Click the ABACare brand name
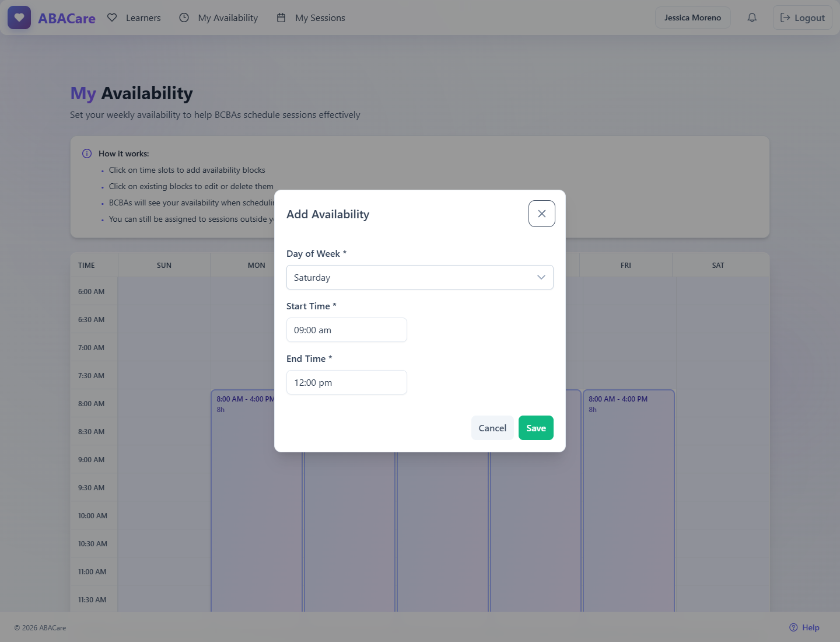The image size is (840, 642). click(x=66, y=18)
